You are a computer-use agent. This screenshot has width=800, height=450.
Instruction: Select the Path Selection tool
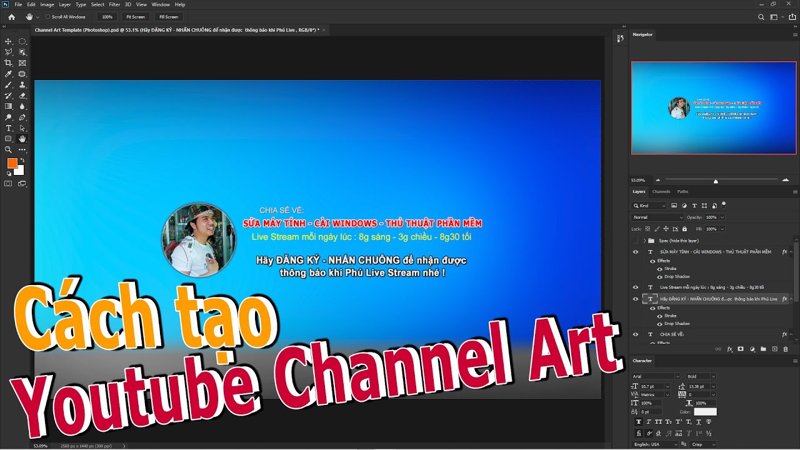pos(22,128)
